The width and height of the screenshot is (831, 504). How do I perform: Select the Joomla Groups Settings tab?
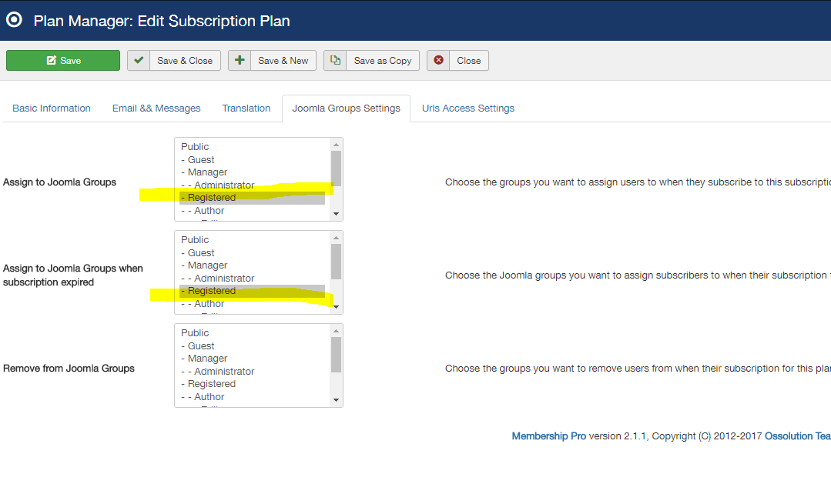click(346, 108)
